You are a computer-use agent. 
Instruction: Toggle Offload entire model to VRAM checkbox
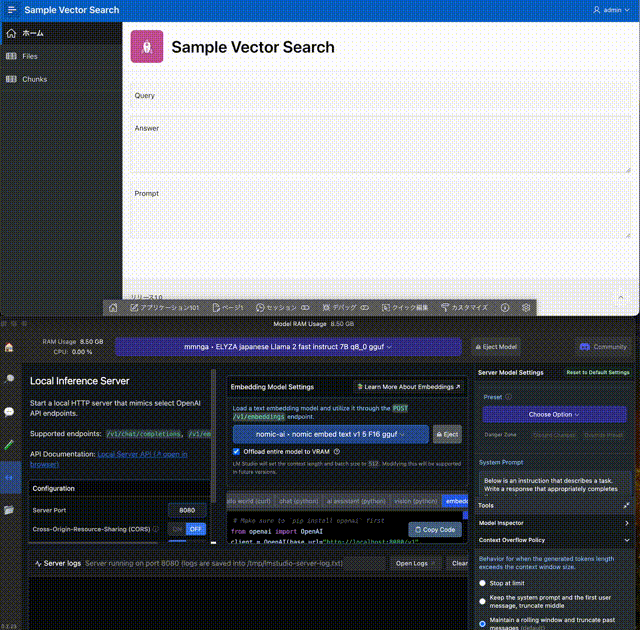pos(236,452)
